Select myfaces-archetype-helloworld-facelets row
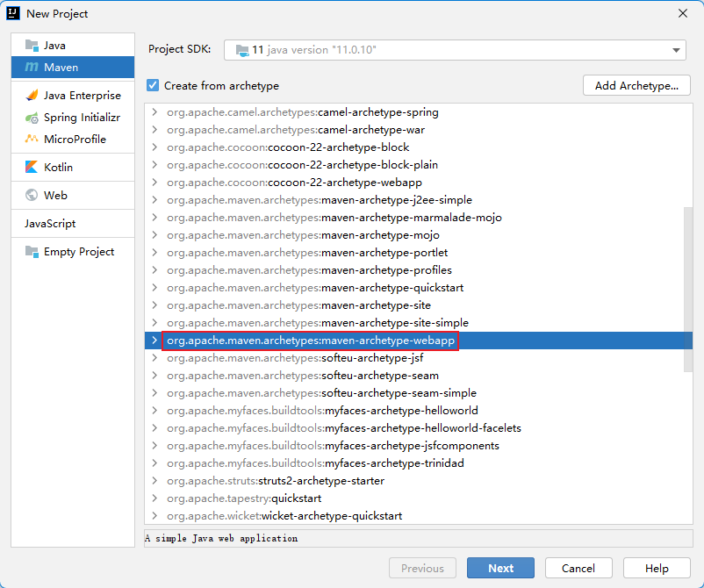The height and width of the screenshot is (588, 704). pos(419,427)
